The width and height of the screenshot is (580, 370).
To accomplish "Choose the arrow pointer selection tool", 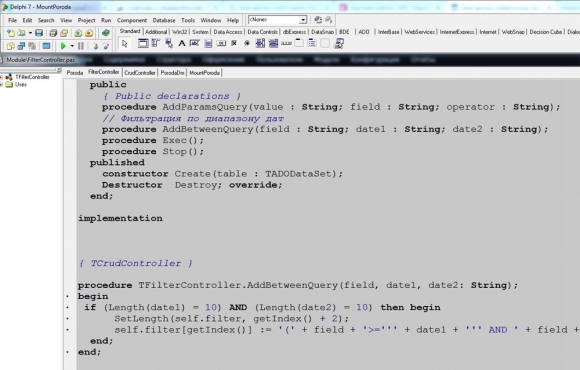I will coord(125,44).
